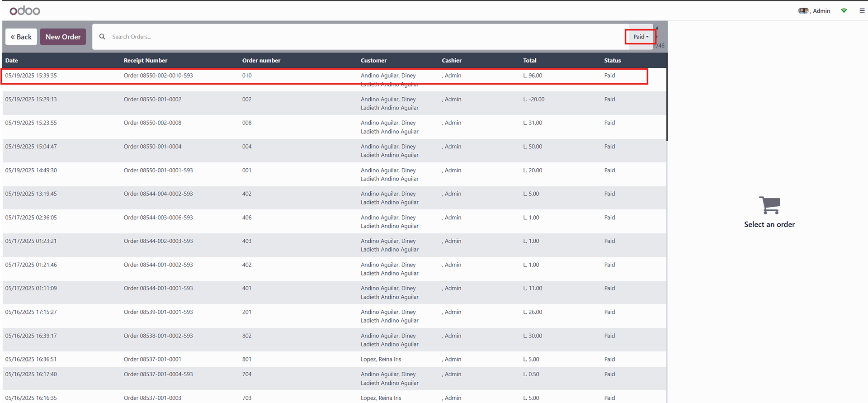Start a New Order
Viewport: 868px width, 403px height.
[63, 37]
